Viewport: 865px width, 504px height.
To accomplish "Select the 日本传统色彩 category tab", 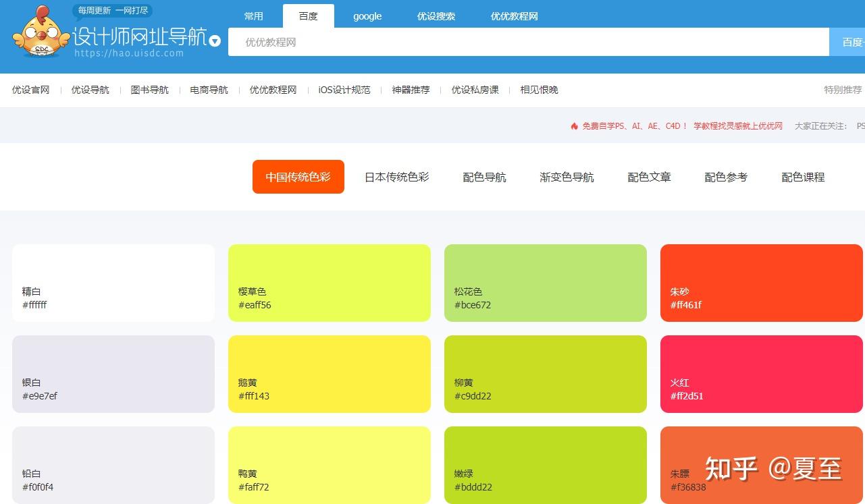I will pyautogui.click(x=396, y=177).
